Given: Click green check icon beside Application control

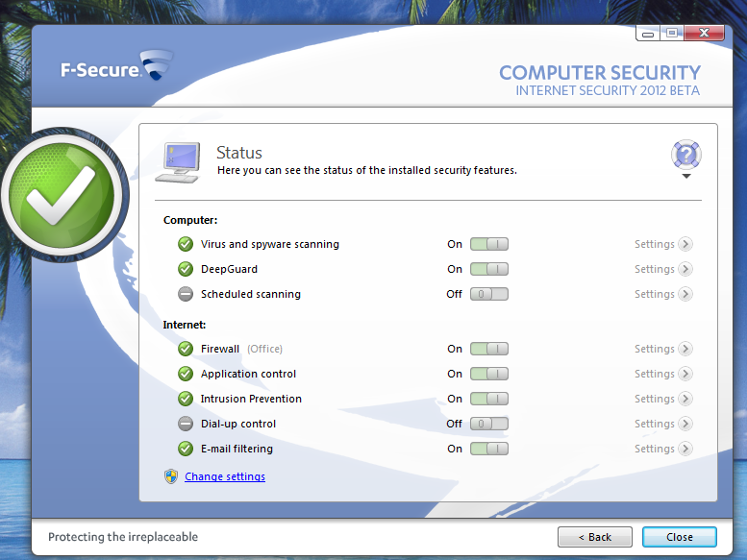Looking at the screenshot, I should click(186, 374).
